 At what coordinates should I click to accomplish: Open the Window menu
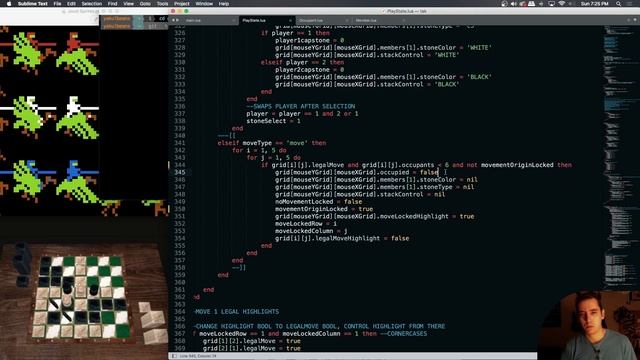tap(204, 4)
